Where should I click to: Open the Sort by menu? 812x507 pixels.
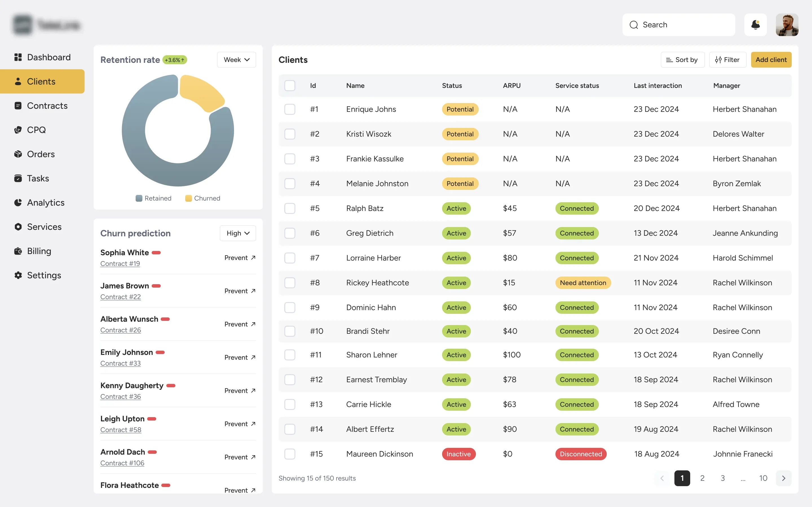tap(682, 60)
